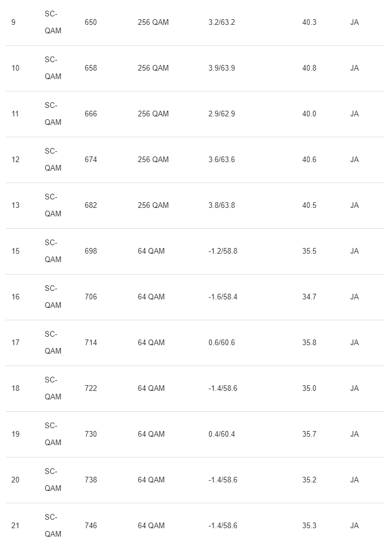Select the channel 15 number cell
Viewport: 392px width, 544px height.
(x=15, y=251)
